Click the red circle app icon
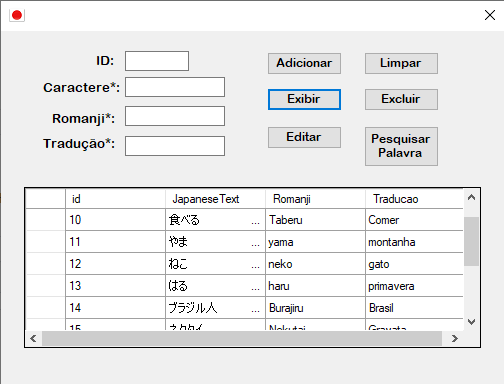Screen dimensions: 504x384 [x=17, y=15]
